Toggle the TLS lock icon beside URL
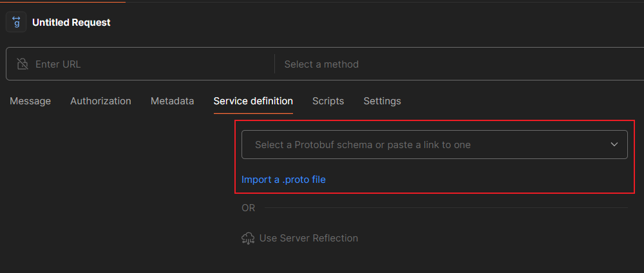The height and width of the screenshot is (273, 644). pos(23,64)
